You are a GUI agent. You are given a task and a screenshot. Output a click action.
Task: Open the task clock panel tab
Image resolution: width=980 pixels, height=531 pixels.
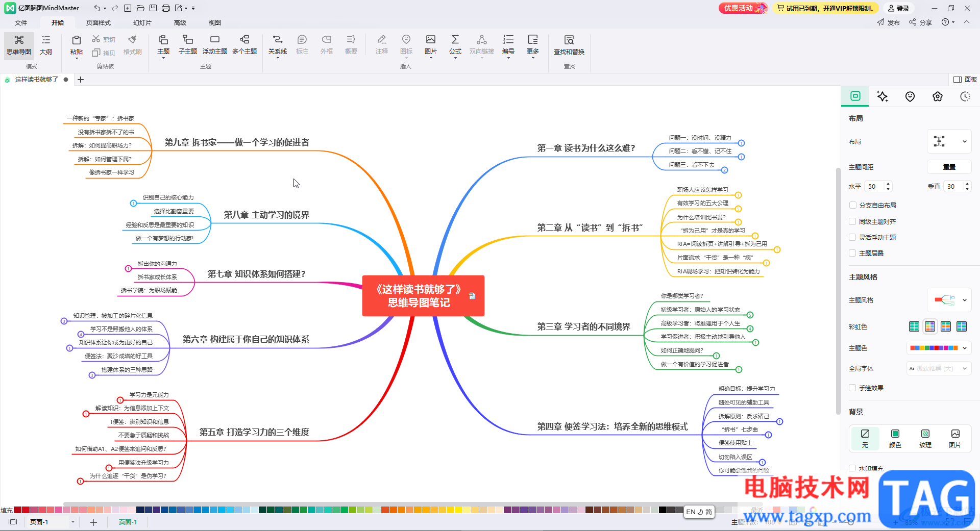click(965, 96)
